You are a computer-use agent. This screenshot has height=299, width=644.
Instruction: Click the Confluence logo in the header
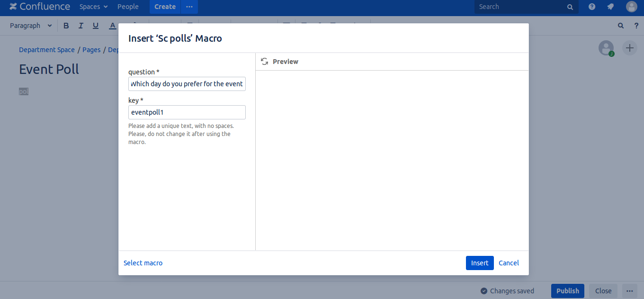pyautogui.click(x=40, y=7)
